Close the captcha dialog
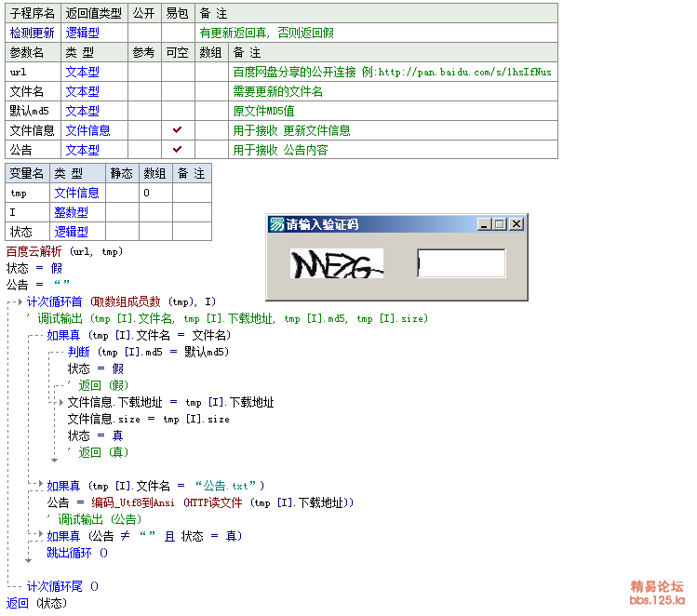The width and height of the screenshot is (697, 616). [x=516, y=224]
